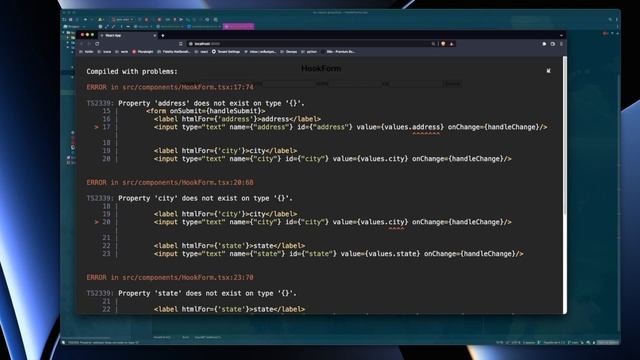Open the IDE Project panel dropdown
Screen dimensions: 640x360
click(74, 27)
